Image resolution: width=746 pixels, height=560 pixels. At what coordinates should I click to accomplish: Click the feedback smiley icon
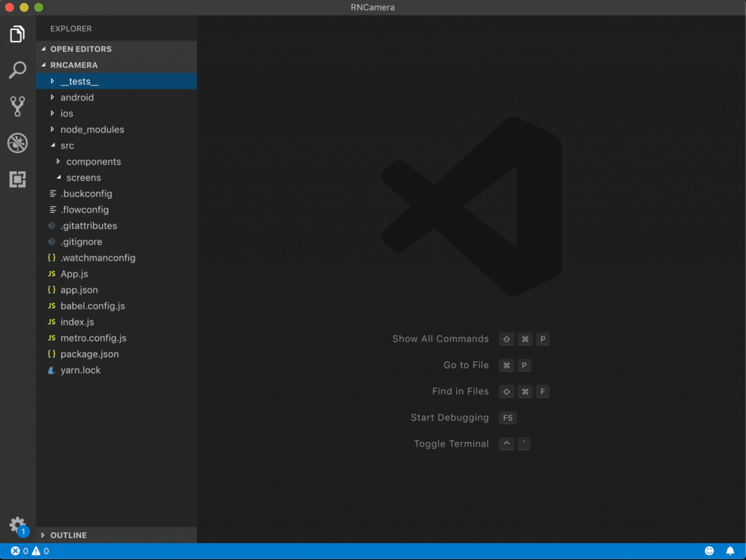click(x=709, y=551)
